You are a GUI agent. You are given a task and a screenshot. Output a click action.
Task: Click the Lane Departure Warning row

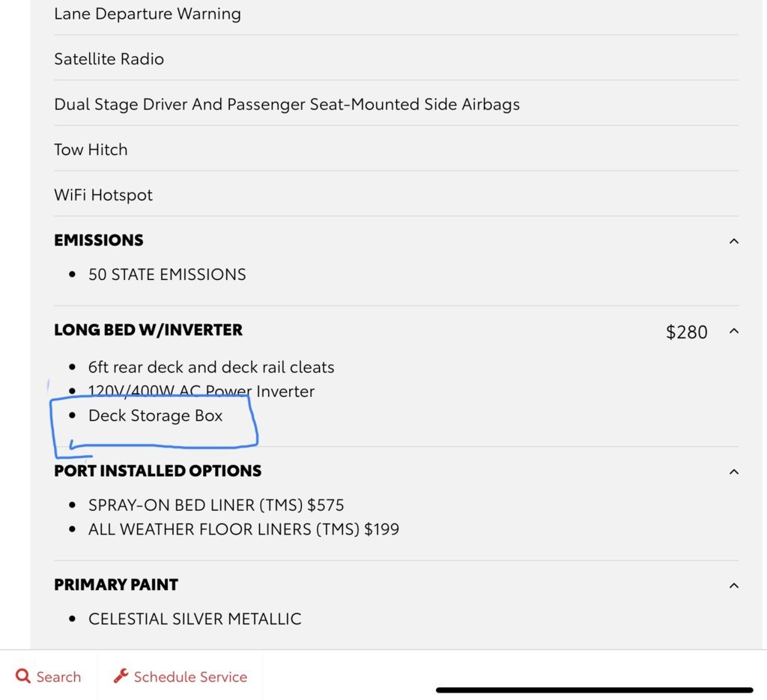[x=396, y=14]
